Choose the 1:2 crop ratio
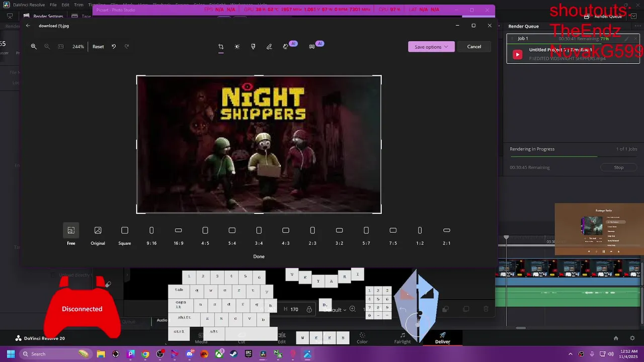This screenshot has height=362, width=644. point(420,235)
